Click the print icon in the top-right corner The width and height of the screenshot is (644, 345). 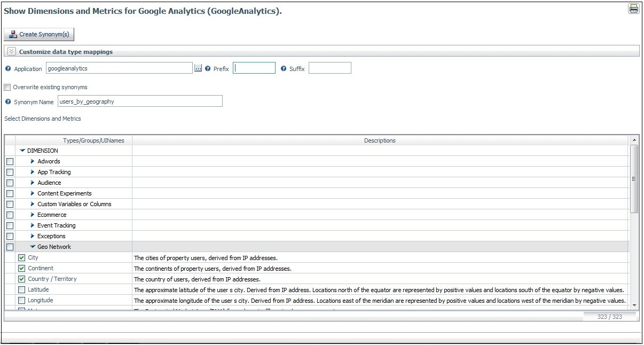tap(634, 9)
